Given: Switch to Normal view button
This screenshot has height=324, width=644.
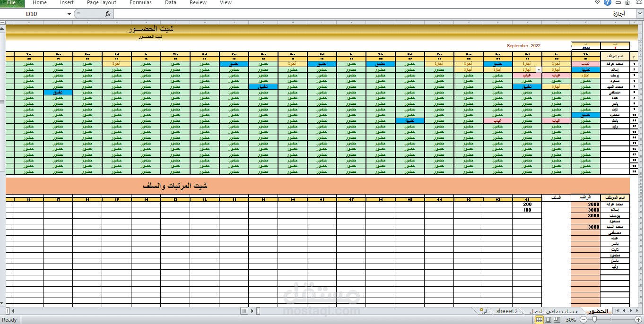Looking at the screenshot, I should point(540,320).
